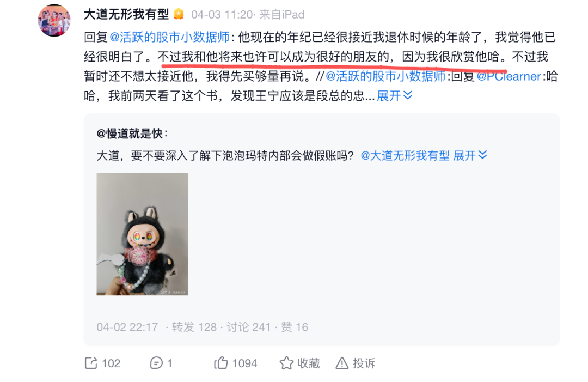
Task: Open the poster's profile avatar
Action: [54, 20]
